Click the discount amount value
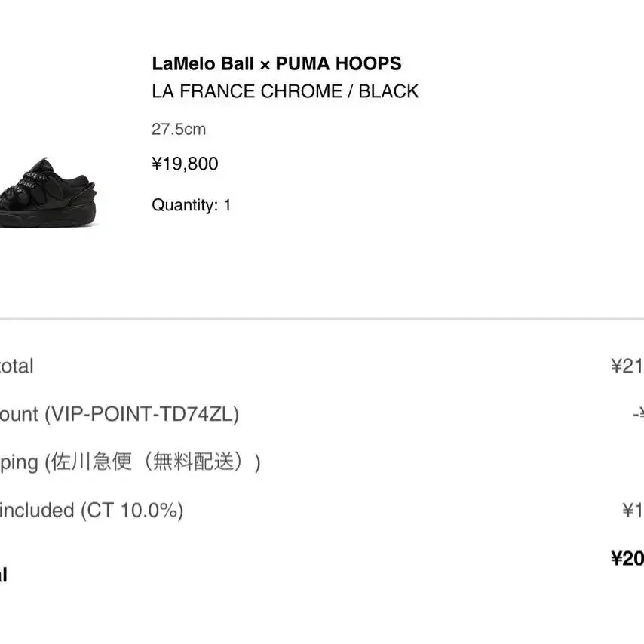Image resolution: width=644 pixels, height=644 pixels. (x=638, y=414)
